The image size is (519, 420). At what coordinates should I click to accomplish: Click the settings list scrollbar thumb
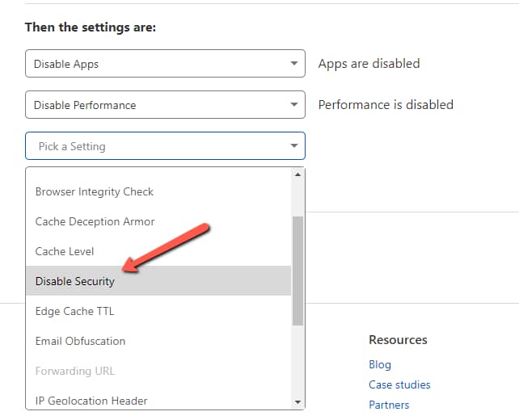tap(297, 269)
